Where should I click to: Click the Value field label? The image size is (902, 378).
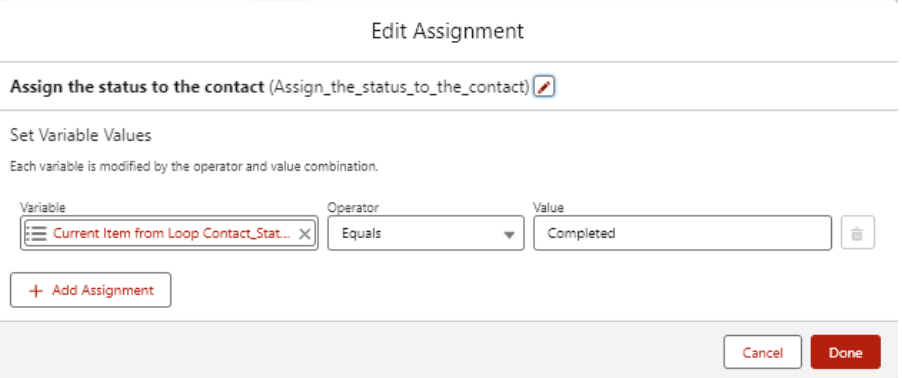(548, 208)
